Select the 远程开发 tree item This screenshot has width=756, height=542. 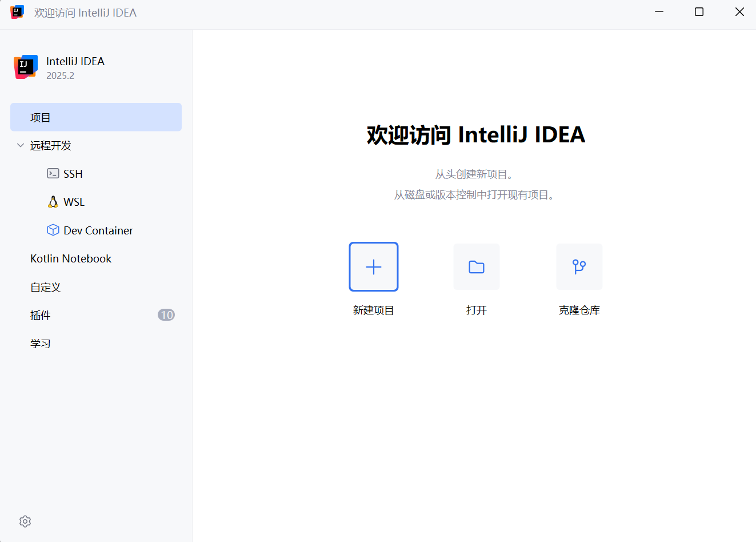click(51, 146)
